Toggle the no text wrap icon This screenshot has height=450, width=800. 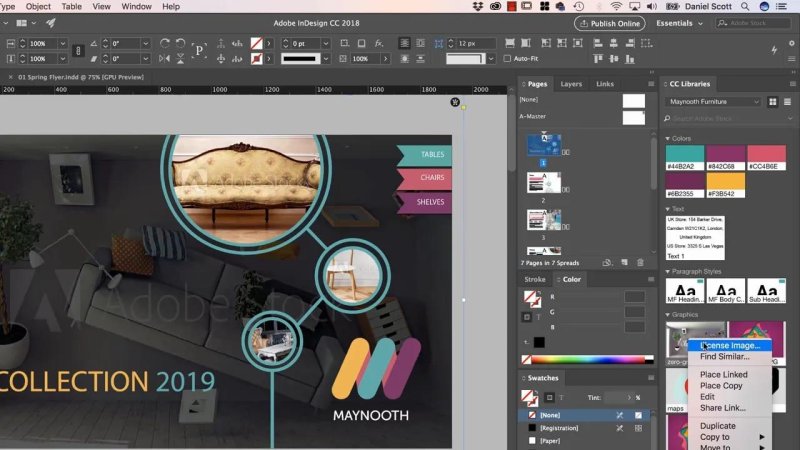click(x=404, y=43)
